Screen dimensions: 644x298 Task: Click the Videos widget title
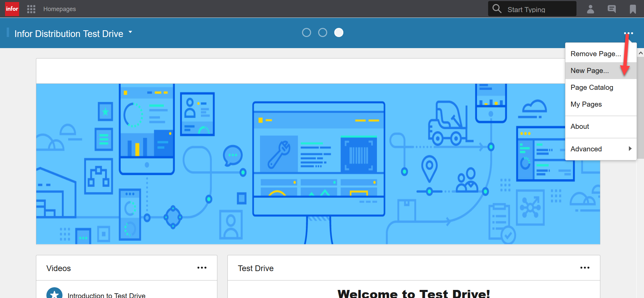point(58,268)
